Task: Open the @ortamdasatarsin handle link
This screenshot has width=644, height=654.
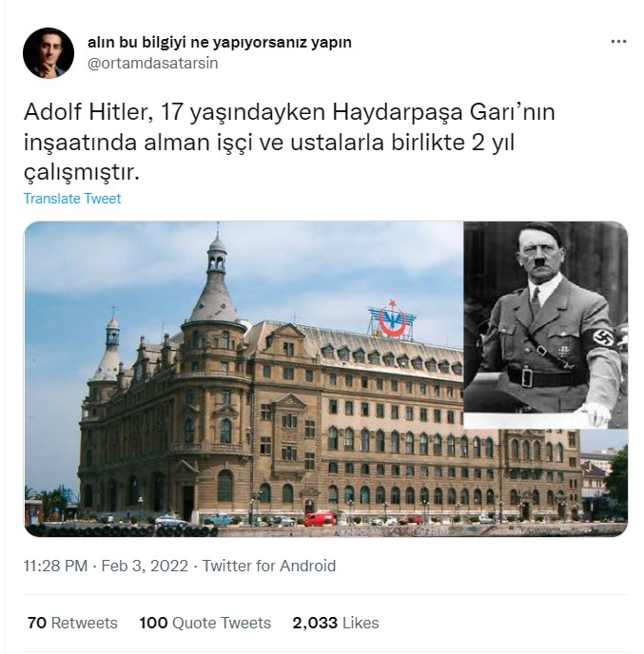Action: (x=153, y=64)
